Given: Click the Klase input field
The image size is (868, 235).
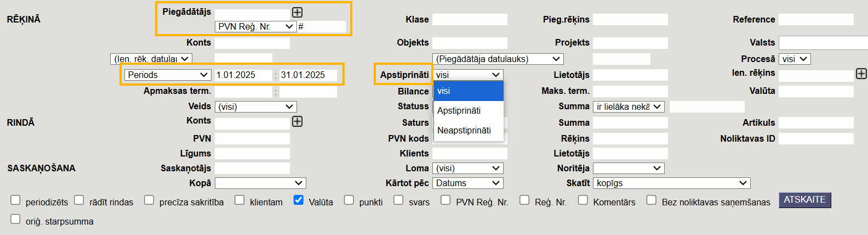Looking at the screenshot, I should 470,20.
